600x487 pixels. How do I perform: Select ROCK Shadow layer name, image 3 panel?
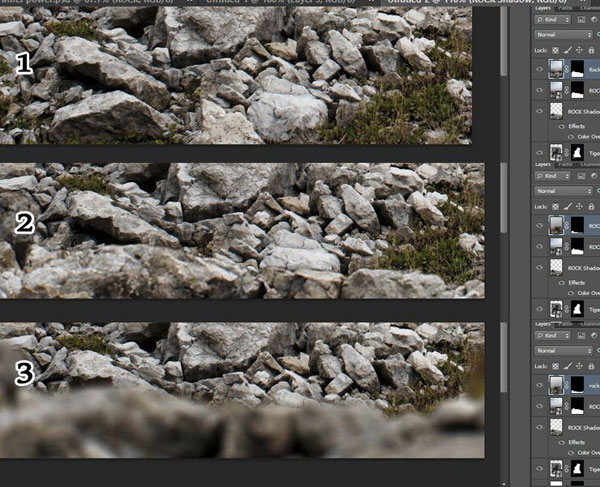(x=584, y=428)
